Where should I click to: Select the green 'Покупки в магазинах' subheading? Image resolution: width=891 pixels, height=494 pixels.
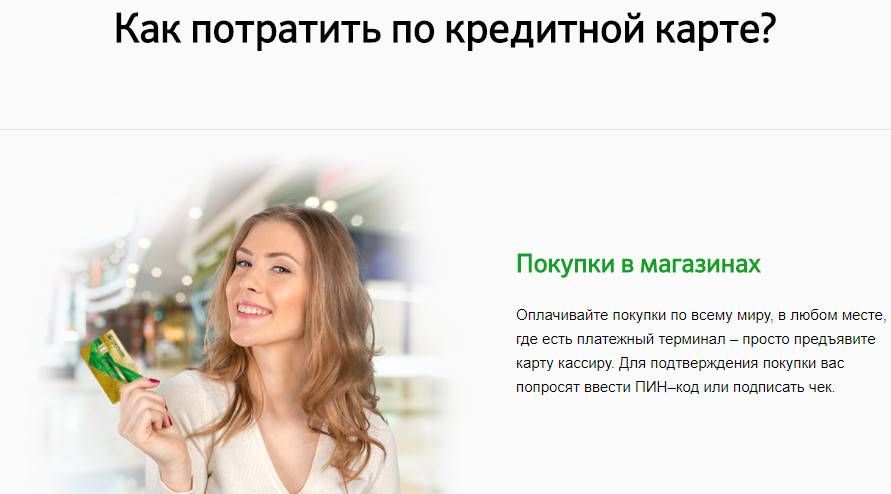[638, 264]
